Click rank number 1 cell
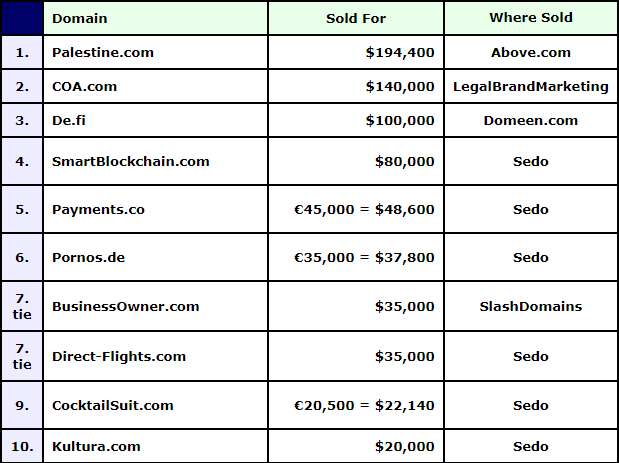This screenshot has height=463, width=619. (22, 52)
